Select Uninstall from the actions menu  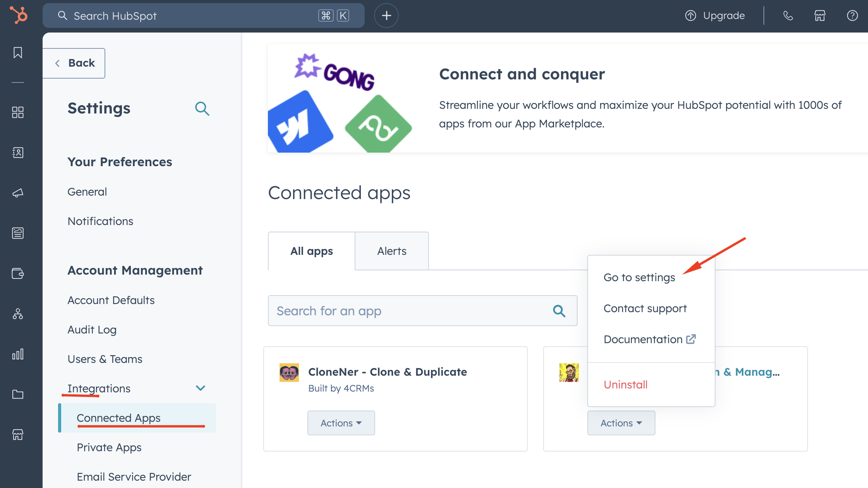click(x=625, y=384)
